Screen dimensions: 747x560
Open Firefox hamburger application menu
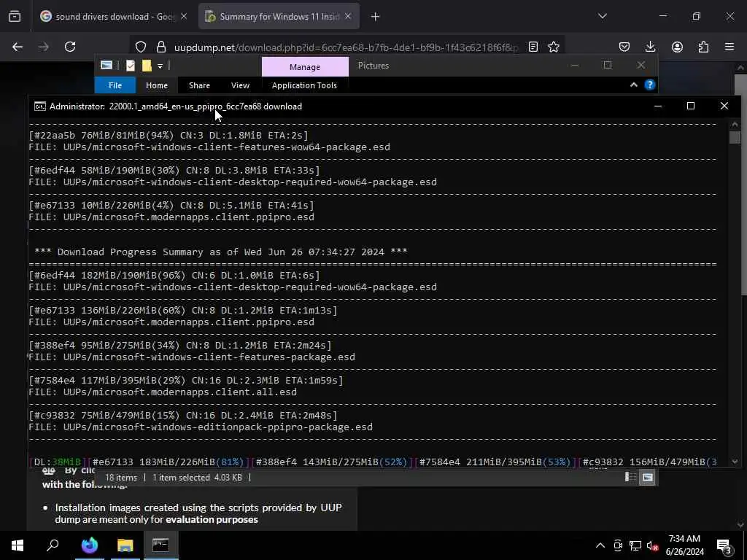[x=729, y=47]
